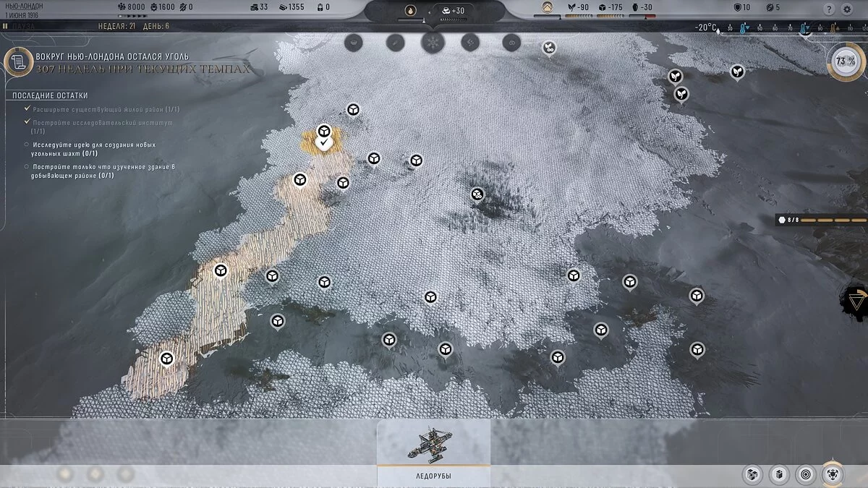Viewport: 868px width, 488px height.
Task: Open the settings gear
Action: (848, 9)
